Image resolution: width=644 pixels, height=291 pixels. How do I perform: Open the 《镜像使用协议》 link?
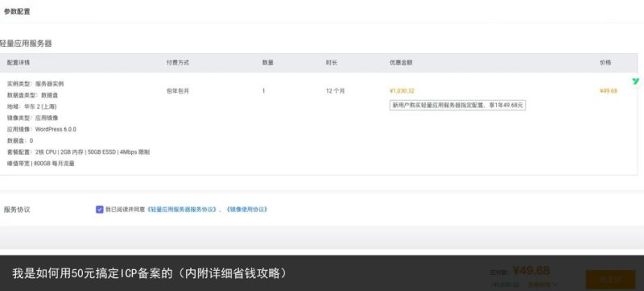(x=246, y=210)
